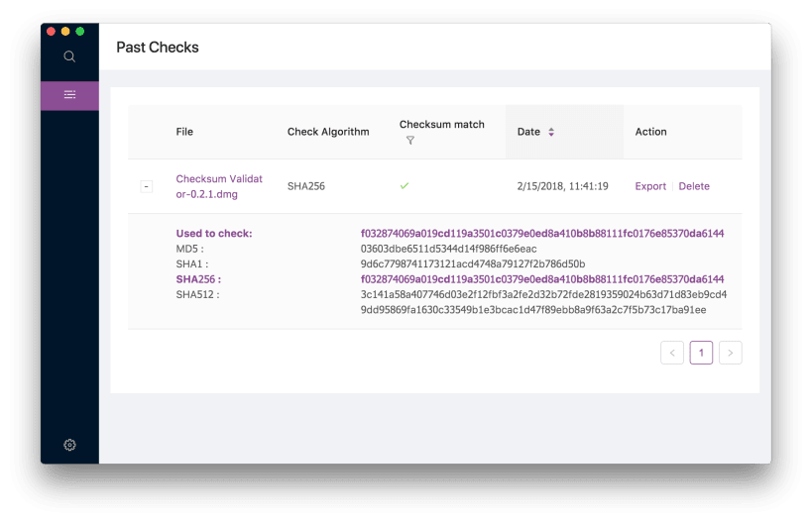Click the Date column header
This screenshot has width=812, height=522.
point(528,132)
